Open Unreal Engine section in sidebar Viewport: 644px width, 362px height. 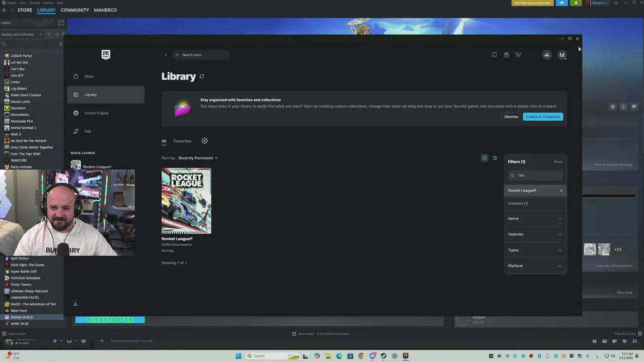(x=106, y=113)
